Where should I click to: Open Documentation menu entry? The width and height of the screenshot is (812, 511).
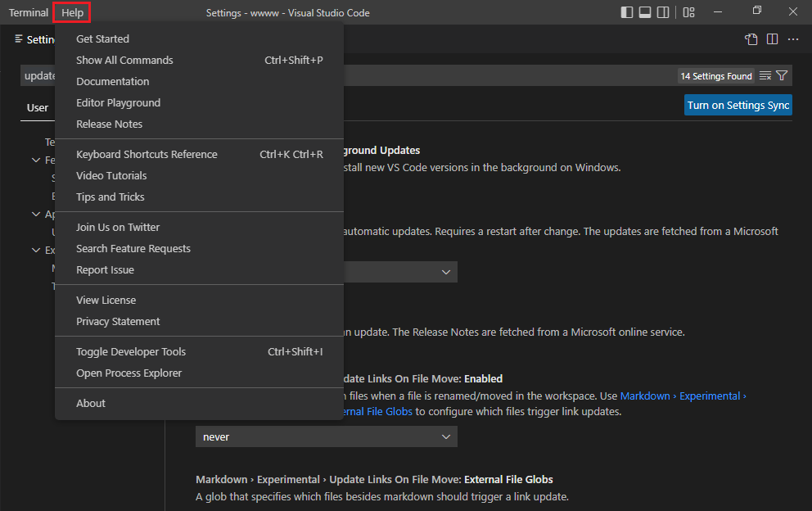[x=200, y=81]
